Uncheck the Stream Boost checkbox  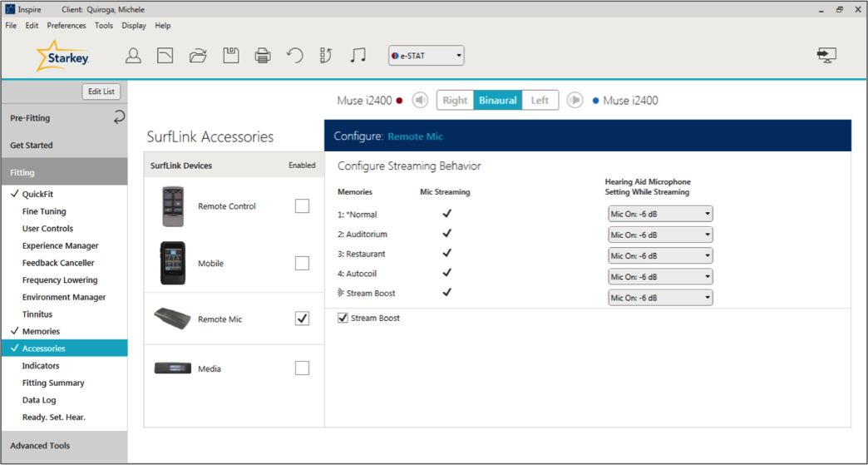(x=343, y=318)
